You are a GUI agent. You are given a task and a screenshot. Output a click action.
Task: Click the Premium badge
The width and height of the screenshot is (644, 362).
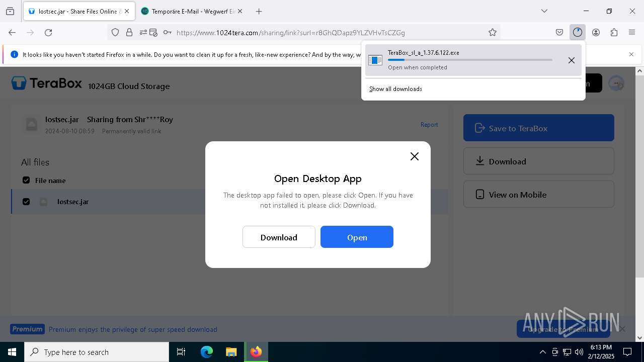click(x=28, y=329)
